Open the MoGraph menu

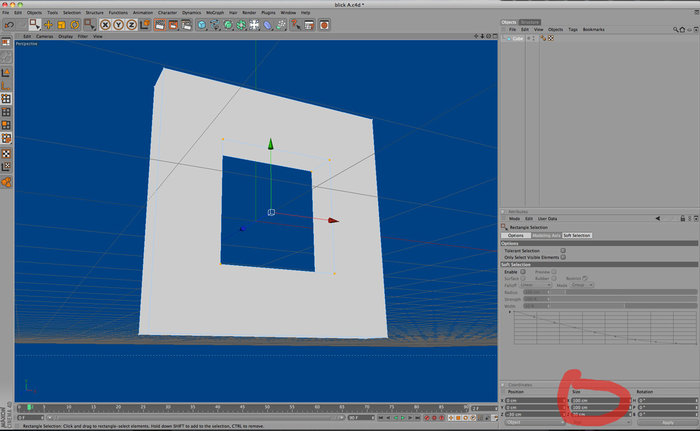215,13
